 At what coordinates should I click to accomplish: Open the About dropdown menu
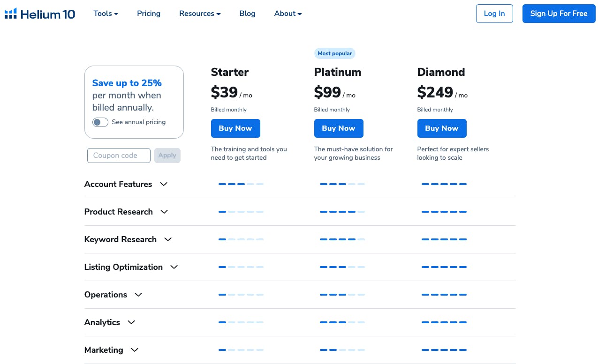tap(288, 14)
